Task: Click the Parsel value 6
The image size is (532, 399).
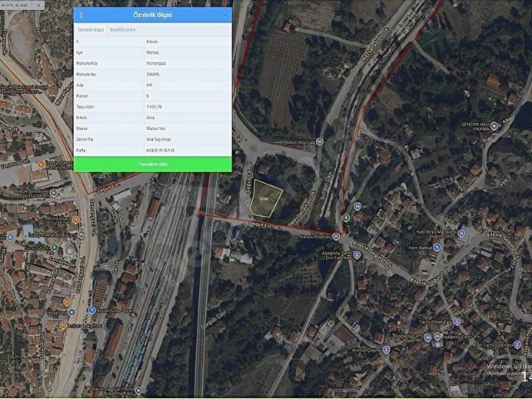Action: [147, 96]
